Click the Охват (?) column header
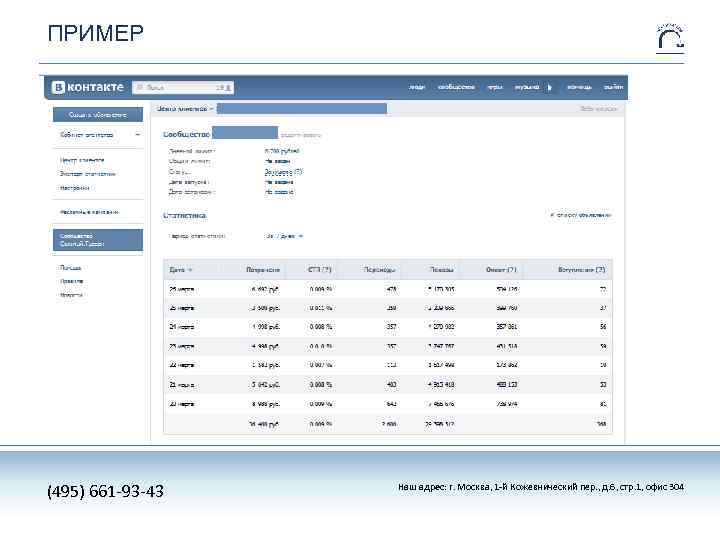The width and height of the screenshot is (720, 540). click(x=501, y=270)
